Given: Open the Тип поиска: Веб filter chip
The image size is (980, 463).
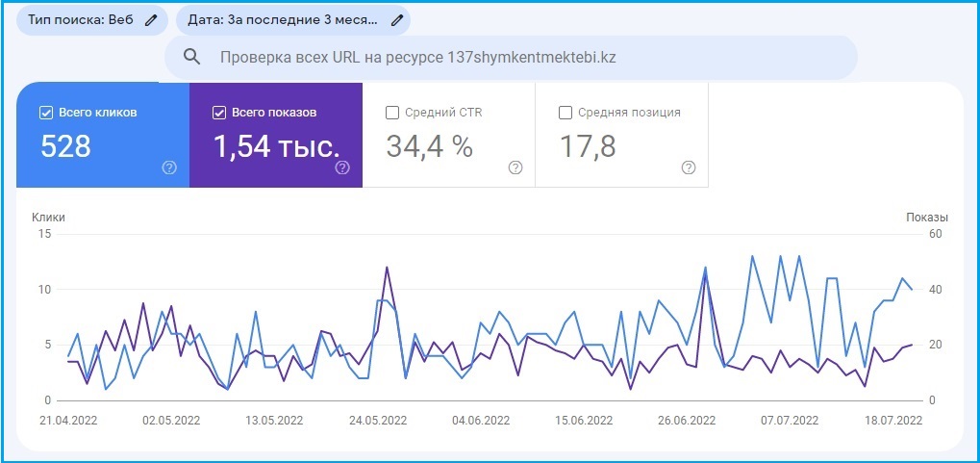Looking at the screenshot, I should click(92, 20).
